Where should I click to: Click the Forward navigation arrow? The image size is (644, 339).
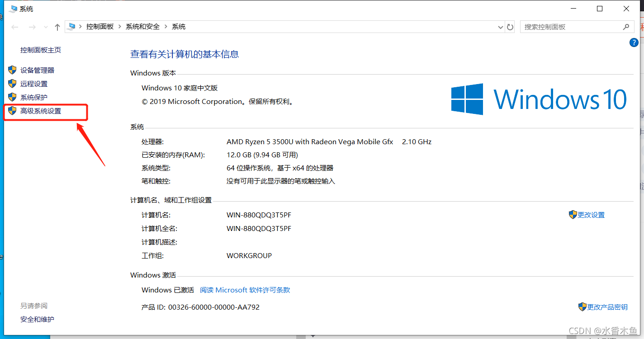coord(32,27)
